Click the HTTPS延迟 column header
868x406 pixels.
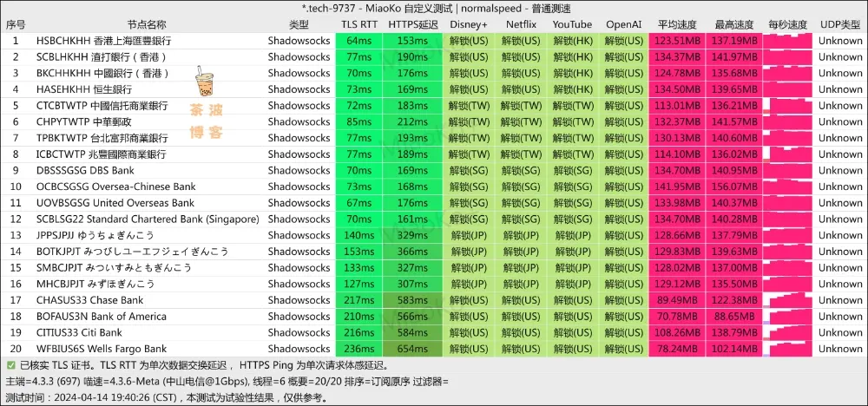coord(412,24)
